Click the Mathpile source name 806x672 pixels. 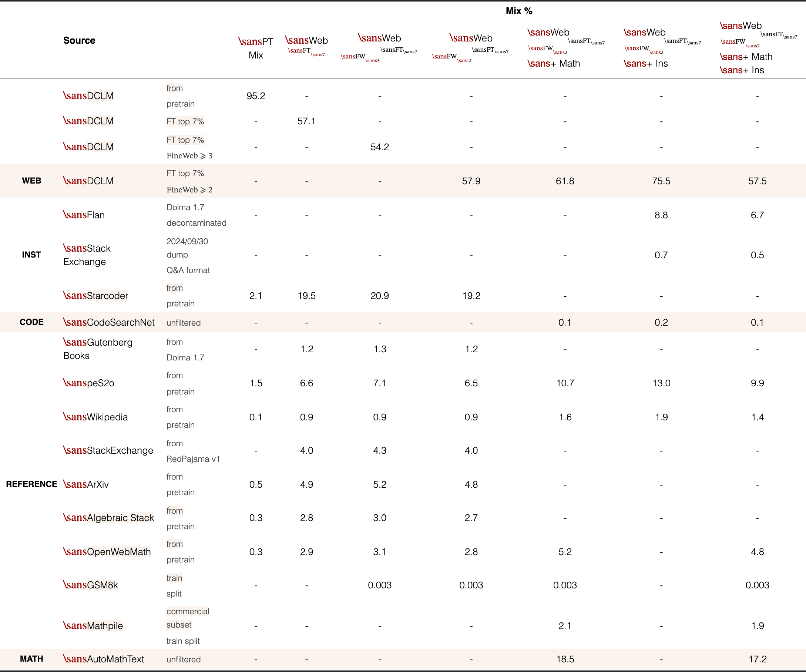click(93, 626)
